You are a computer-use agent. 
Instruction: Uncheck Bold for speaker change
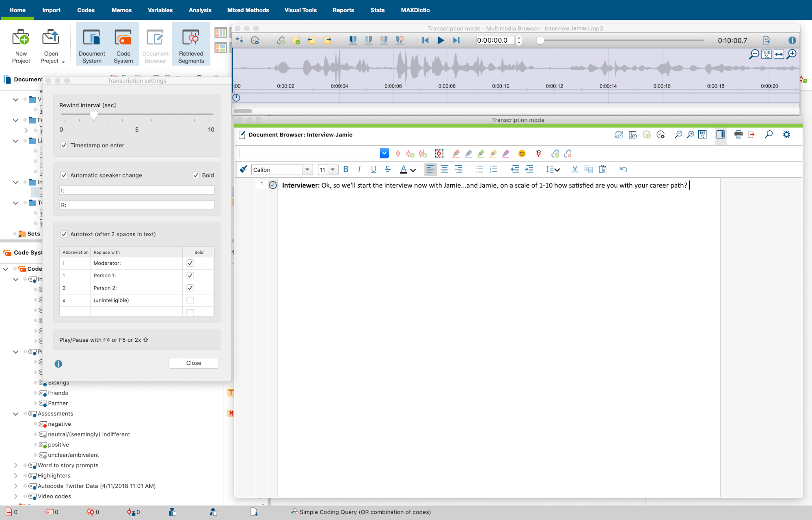[x=196, y=175]
